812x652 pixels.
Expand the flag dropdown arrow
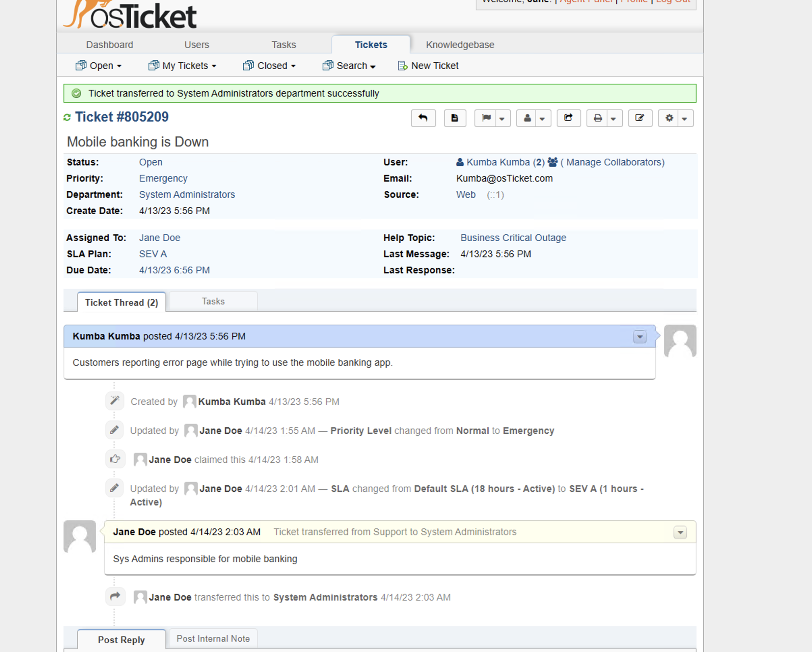point(502,118)
